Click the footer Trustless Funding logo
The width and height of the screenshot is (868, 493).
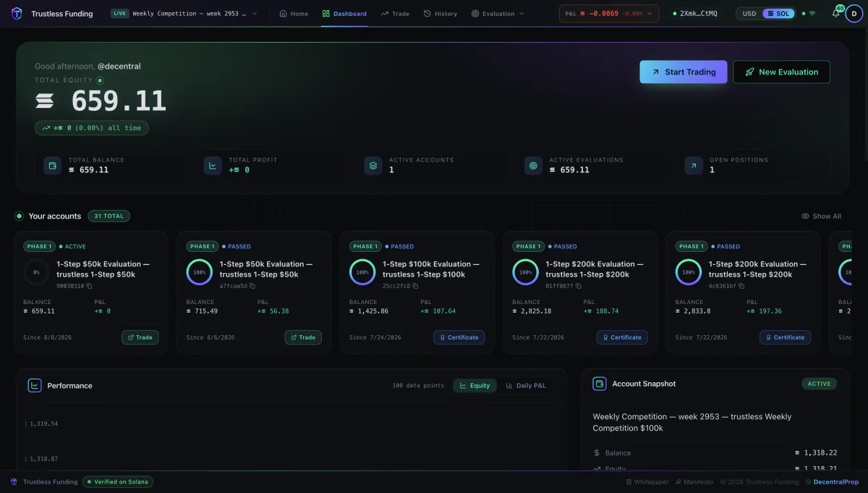click(x=13, y=481)
